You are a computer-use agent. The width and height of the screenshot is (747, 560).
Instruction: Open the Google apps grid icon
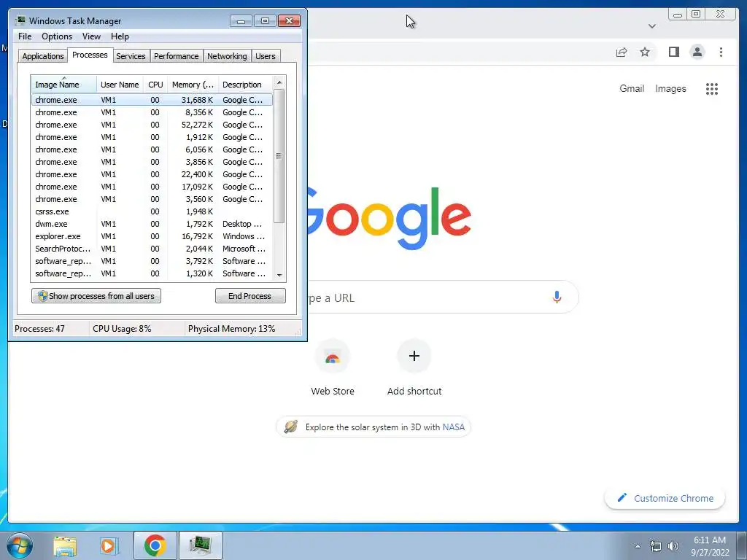(x=712, y=88)
